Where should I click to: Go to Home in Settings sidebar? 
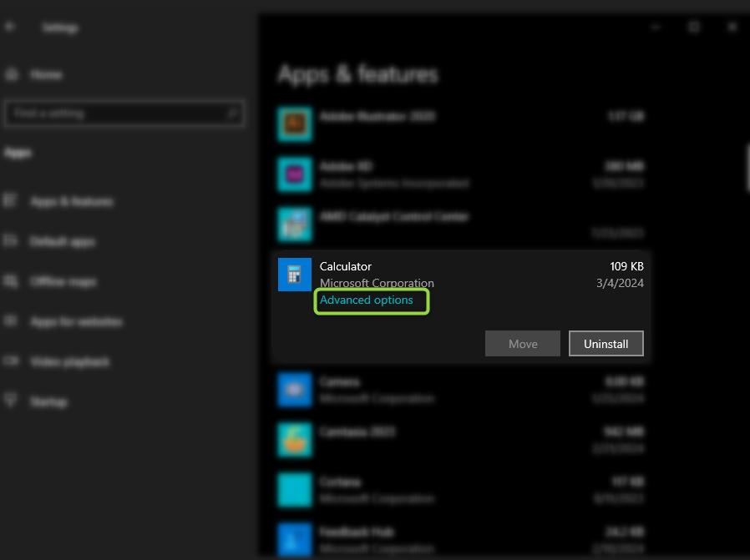pyautogui.click(x=46, y=75)
